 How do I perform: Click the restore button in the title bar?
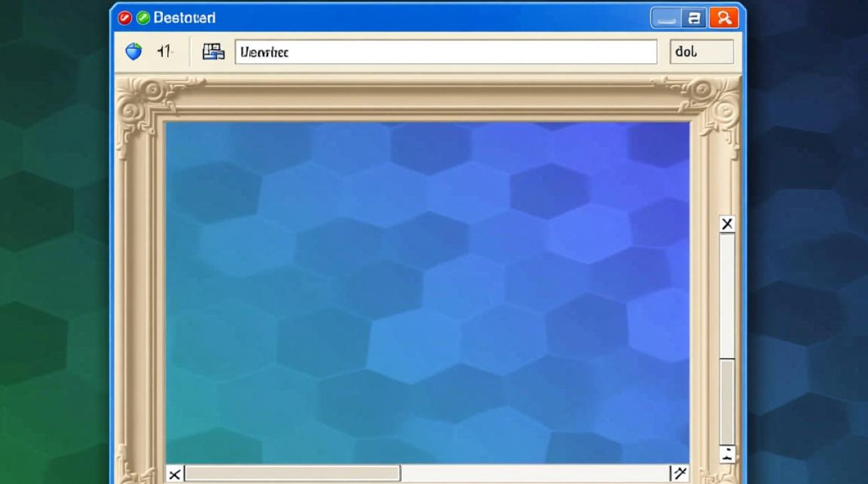[x=695, y=18]
